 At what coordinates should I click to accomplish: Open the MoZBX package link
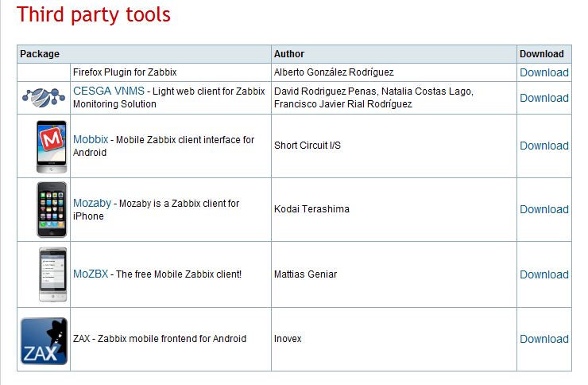tap(91, 274)
